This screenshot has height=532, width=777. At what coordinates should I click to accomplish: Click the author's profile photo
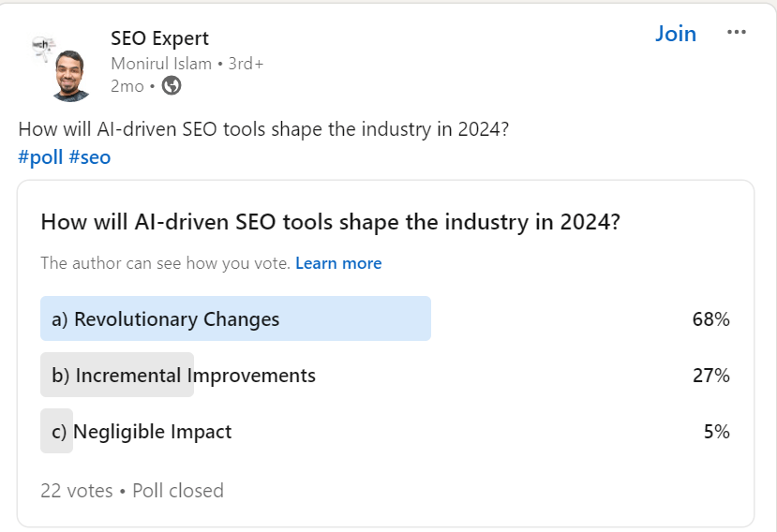pyautogui.click(x=72, y=76)
